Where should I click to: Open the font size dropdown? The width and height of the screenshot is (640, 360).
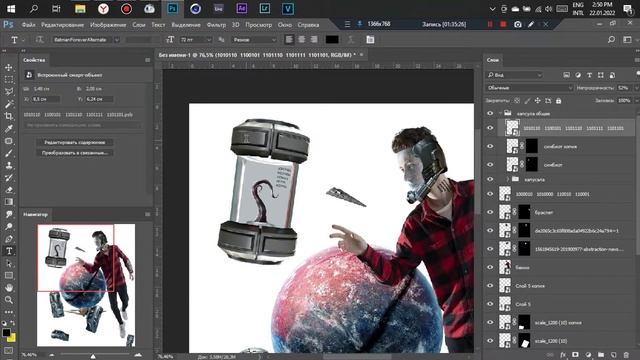click(209, 40)
